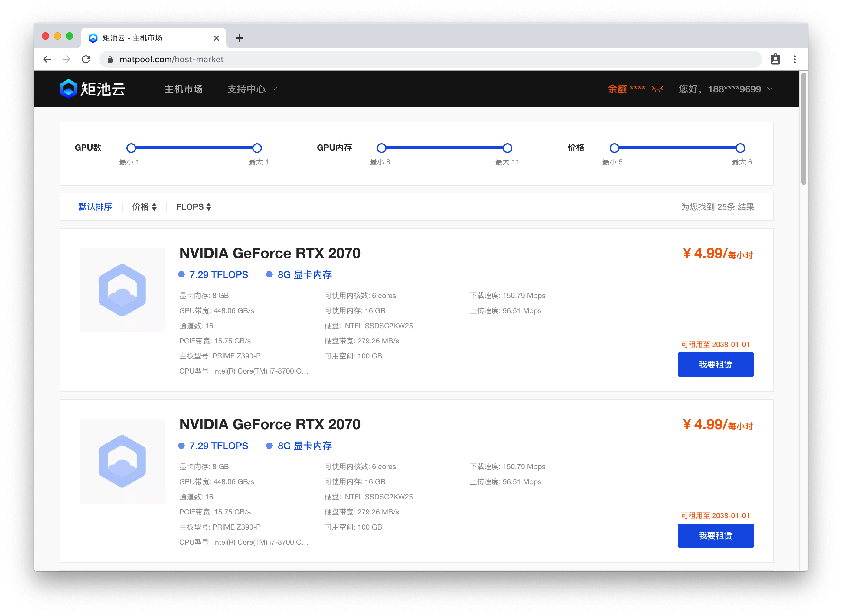Reload the matpool page
This screenshot has width=842, height=616.
86,59
